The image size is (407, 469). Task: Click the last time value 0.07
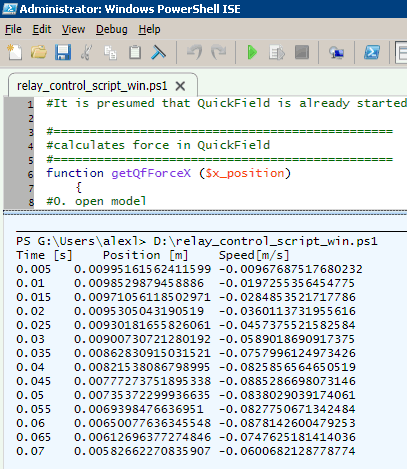[x=30, y=451]
